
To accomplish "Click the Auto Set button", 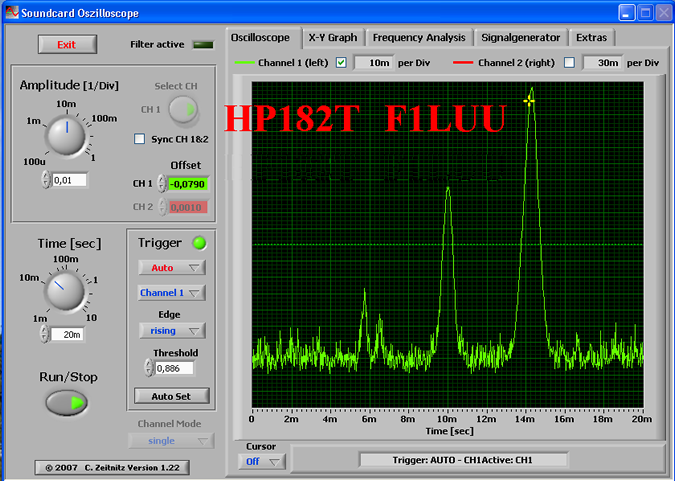I will pyautogui.click(x=172, y=396).
